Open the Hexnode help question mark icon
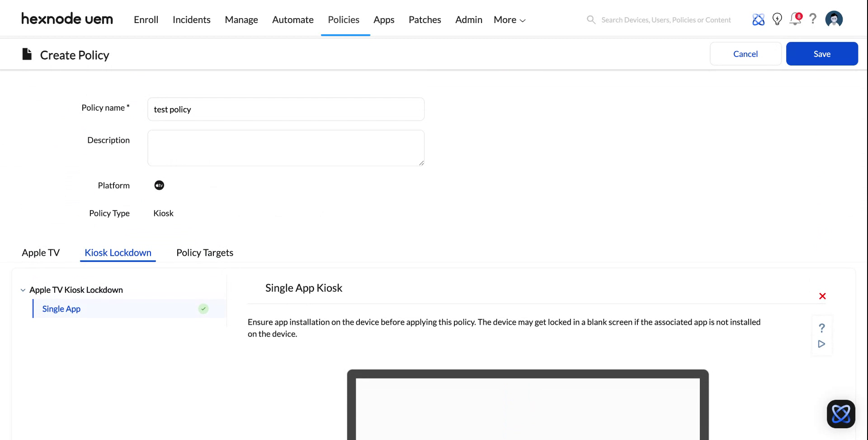Screen dimensions: 868x440 [x=813, y=19]
